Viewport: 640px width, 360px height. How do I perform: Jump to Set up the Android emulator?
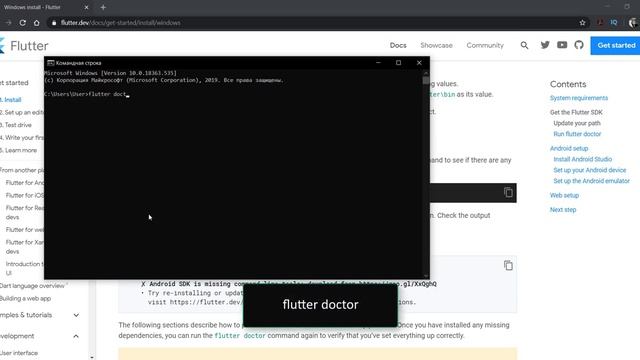pos(591,181)
